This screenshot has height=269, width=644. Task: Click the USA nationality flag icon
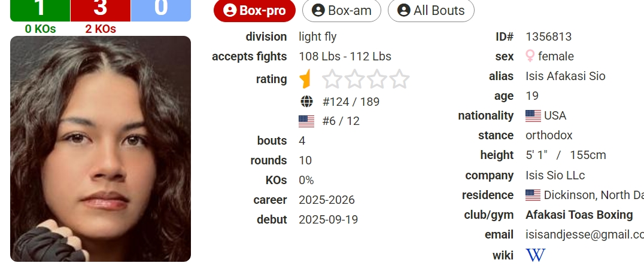coord(533,116)
